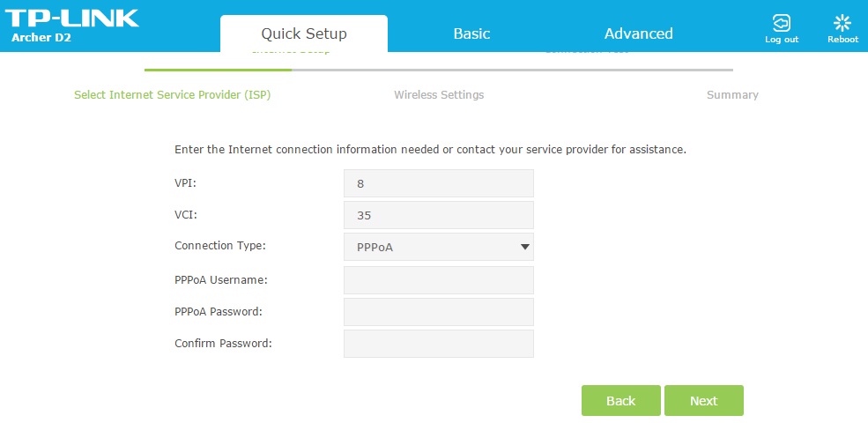Click the Archer D2 model label
The image size is (868, 423).
click(x=41, y=38)
